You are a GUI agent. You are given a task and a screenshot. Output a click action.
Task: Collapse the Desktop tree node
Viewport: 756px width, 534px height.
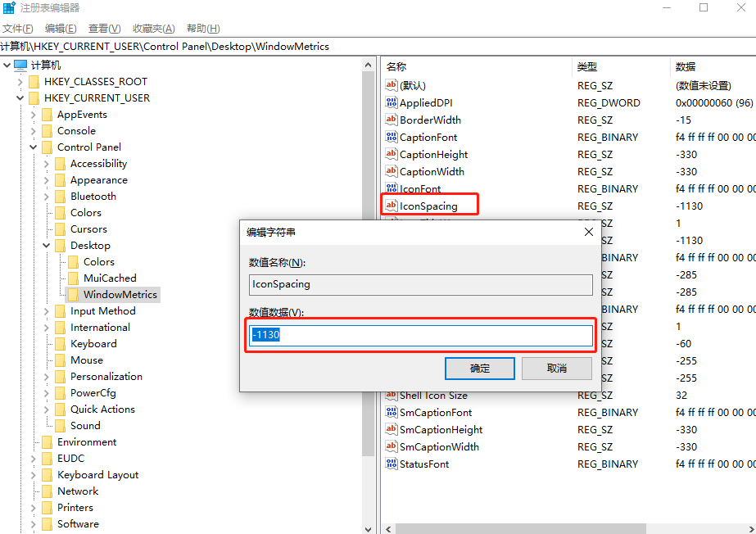pyautogui.click(x=47, y=246)
